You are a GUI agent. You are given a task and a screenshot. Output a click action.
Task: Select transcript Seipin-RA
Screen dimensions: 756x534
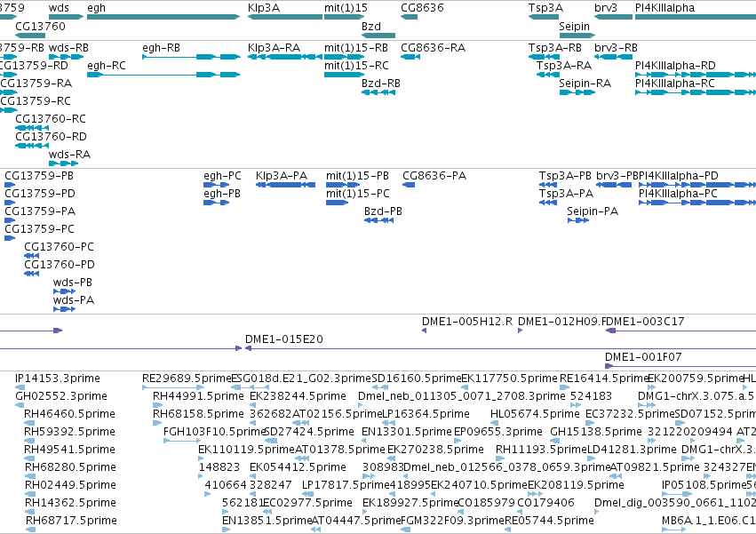click(x=585, y=84)
